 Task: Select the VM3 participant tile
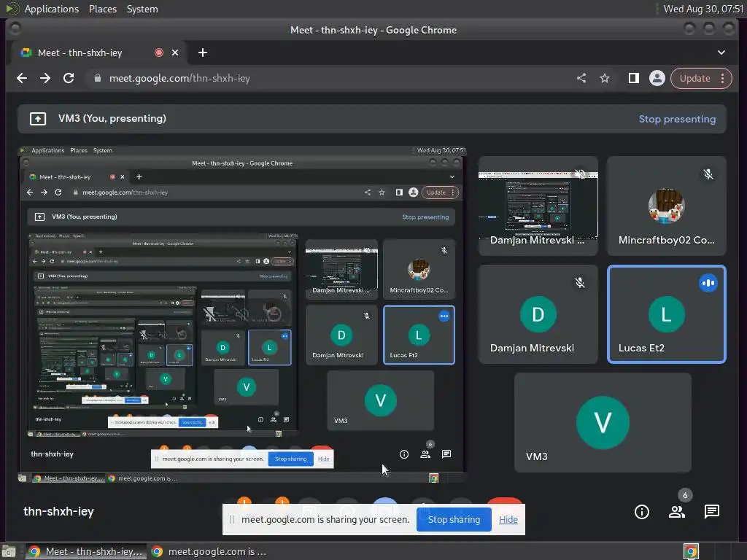603,422
